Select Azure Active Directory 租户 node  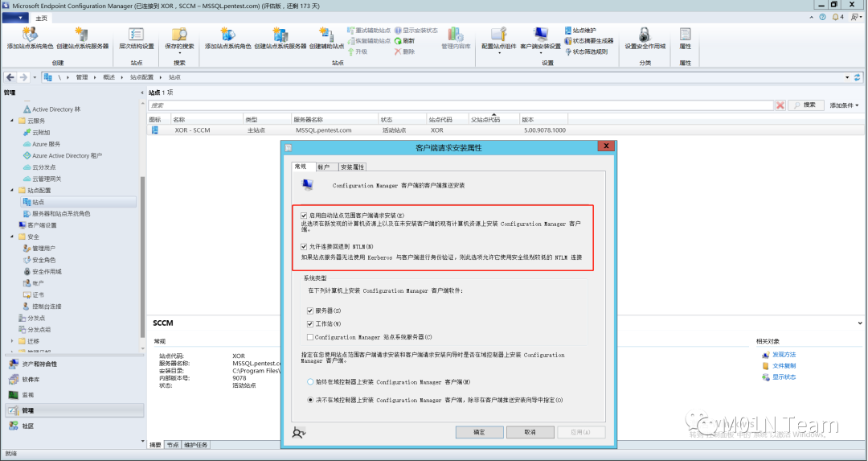point(62,156)
